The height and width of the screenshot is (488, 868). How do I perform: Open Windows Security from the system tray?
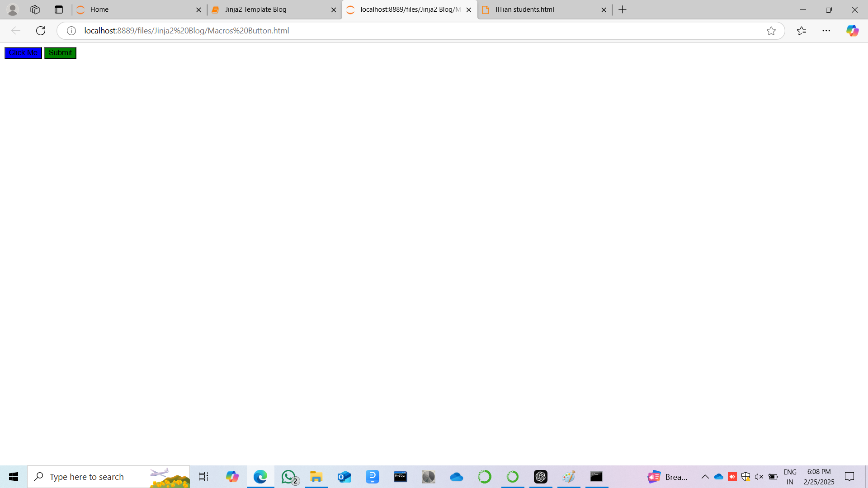(745, 477)
